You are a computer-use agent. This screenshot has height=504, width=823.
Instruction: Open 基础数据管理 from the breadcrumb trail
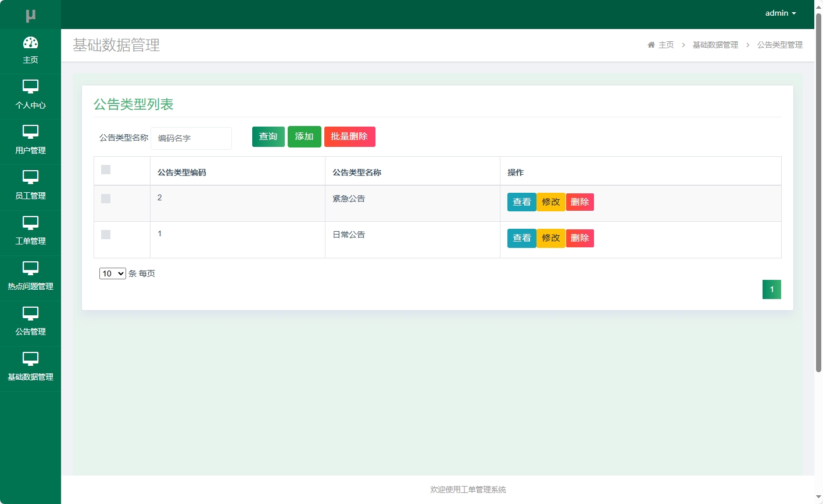715,45
